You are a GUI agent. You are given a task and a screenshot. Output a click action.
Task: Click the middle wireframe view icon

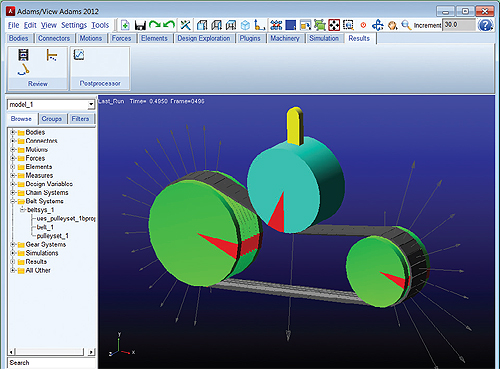(x=216, y=25)
